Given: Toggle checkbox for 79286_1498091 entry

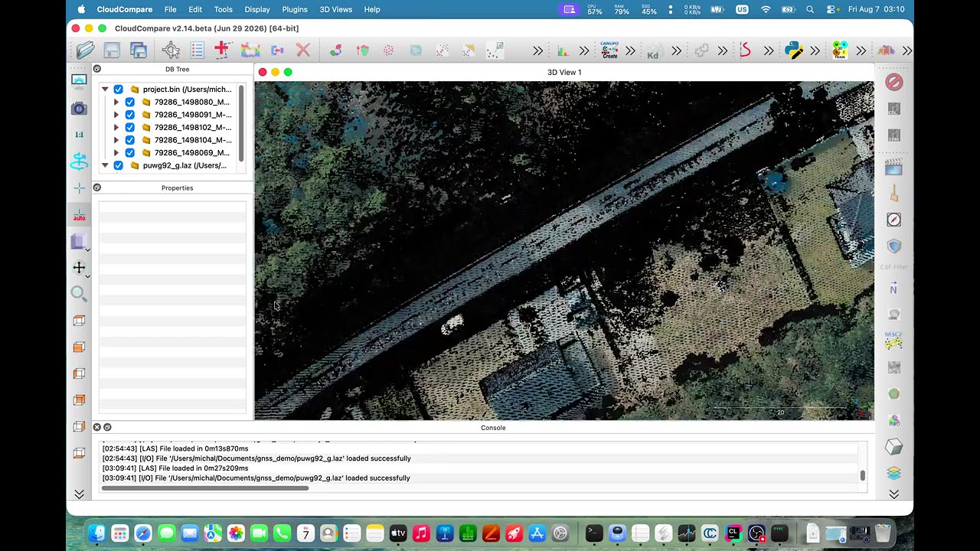Looking at the screenshot, I should [129, 115].
